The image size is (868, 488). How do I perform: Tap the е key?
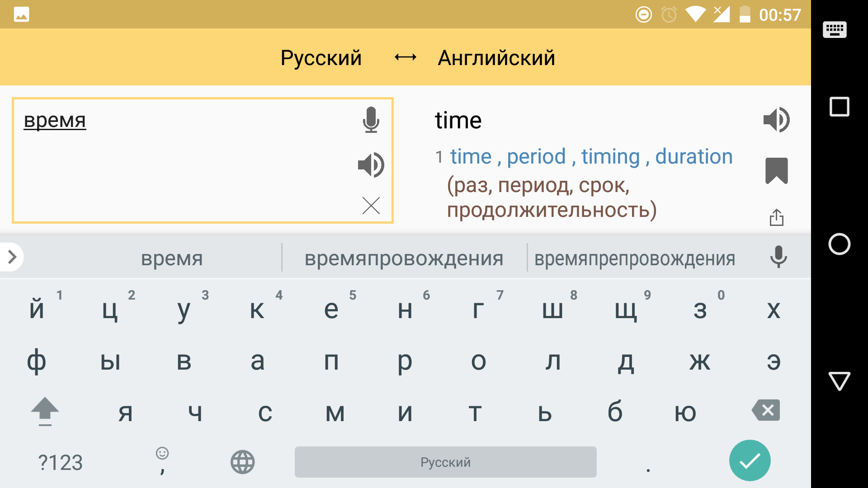(331, 310)
